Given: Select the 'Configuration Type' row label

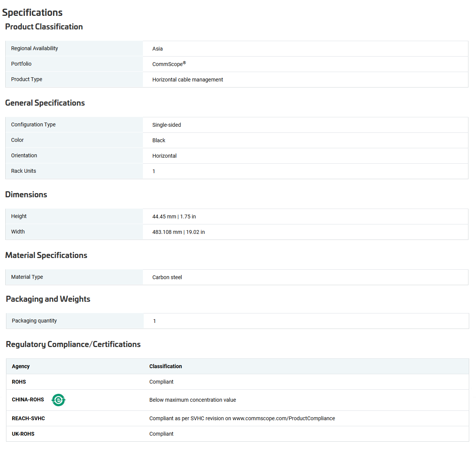Looking at the screenshot, I should (34, 124).
